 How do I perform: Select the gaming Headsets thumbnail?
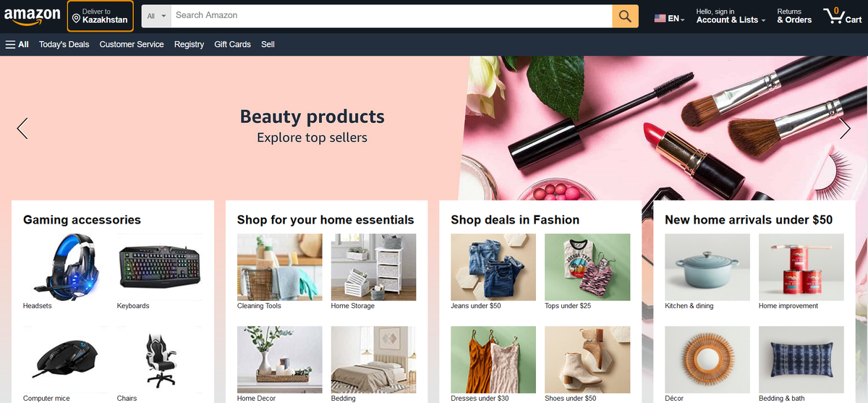tap(66, 267)
